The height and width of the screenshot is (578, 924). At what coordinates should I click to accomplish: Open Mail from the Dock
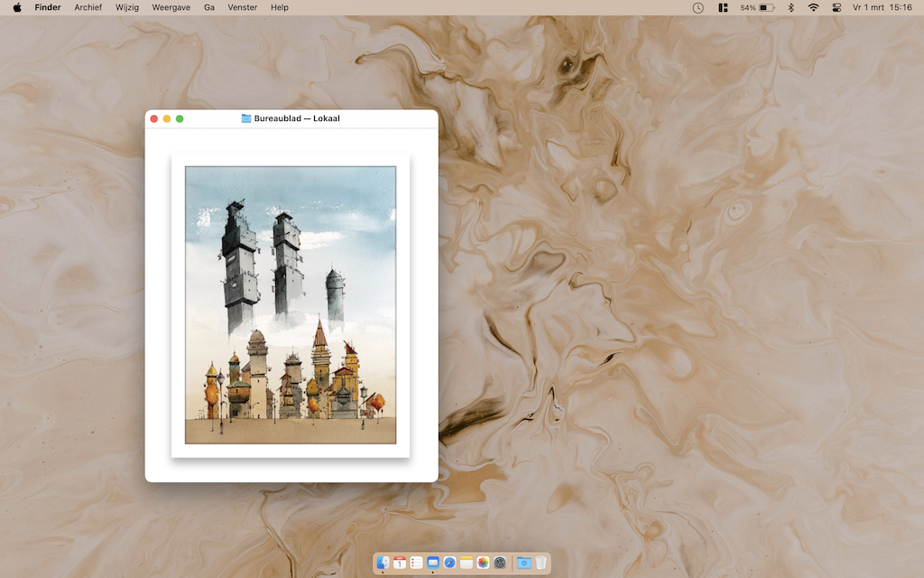(x=433, y=563)
